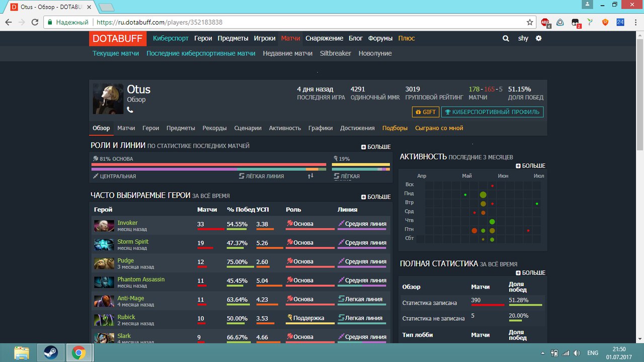Open the Подборы tab
Image resolution: width=644 pixels, height=362 pixels.
click(x=395, y=128)
